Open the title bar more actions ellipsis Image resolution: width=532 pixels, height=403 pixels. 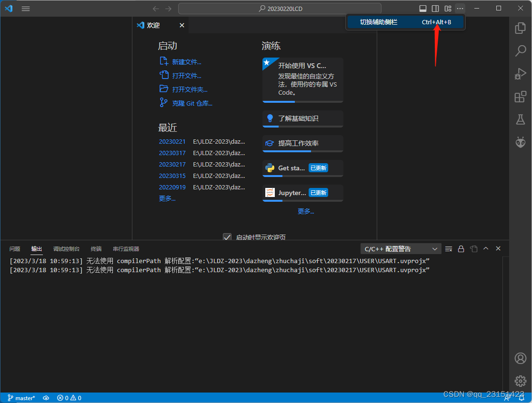(460, 9)
